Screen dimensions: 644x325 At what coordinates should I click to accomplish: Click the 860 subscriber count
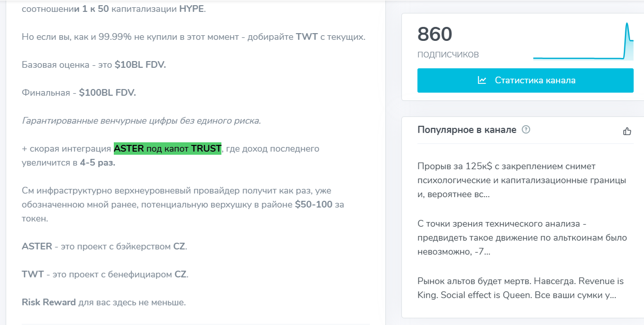coord(435,34)
